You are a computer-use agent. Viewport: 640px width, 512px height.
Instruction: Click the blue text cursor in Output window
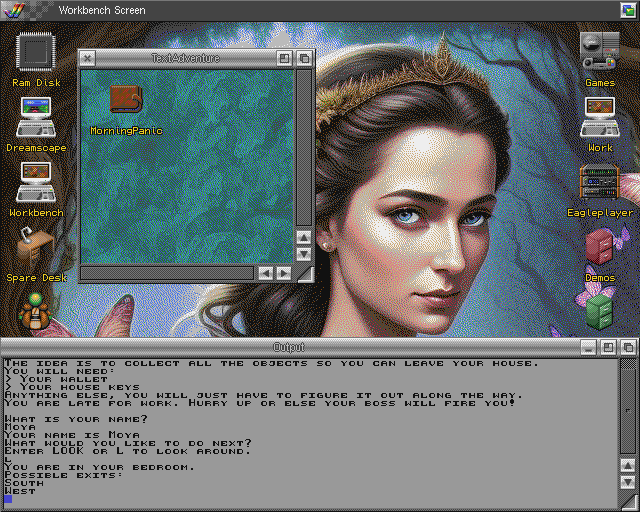pyautogui.click(x=8, y=499)
